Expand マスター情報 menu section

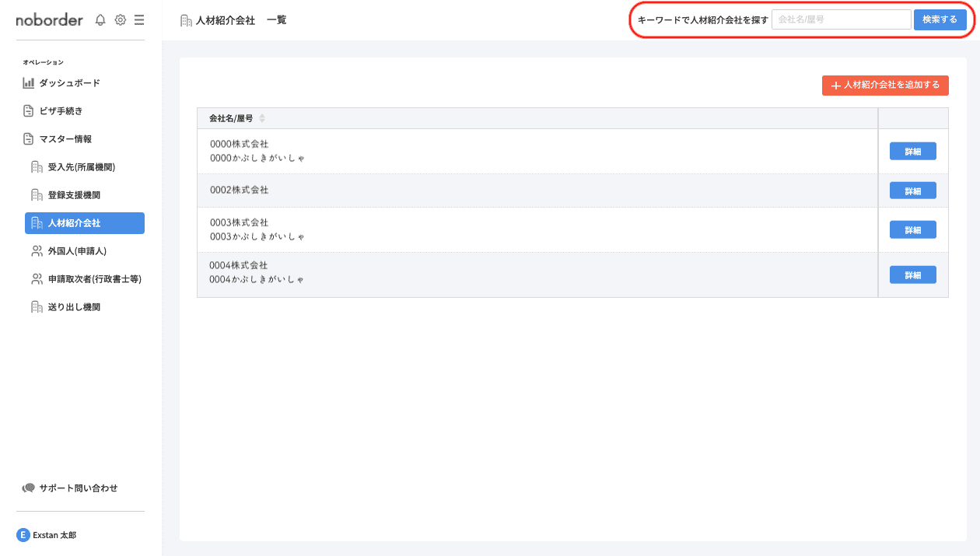pyautogui.click(x=65, y=139)
